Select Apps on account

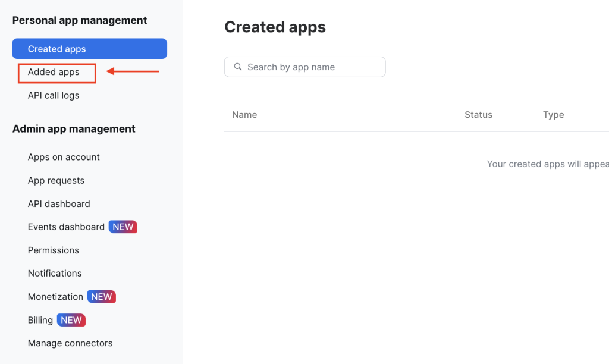tap(64, 157)
